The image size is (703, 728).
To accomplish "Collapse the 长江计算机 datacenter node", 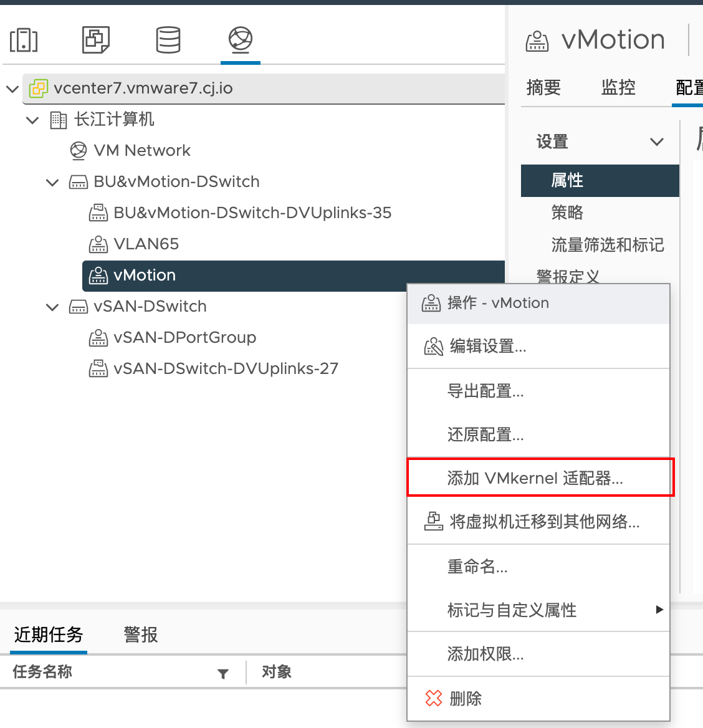I will (32, 120).
